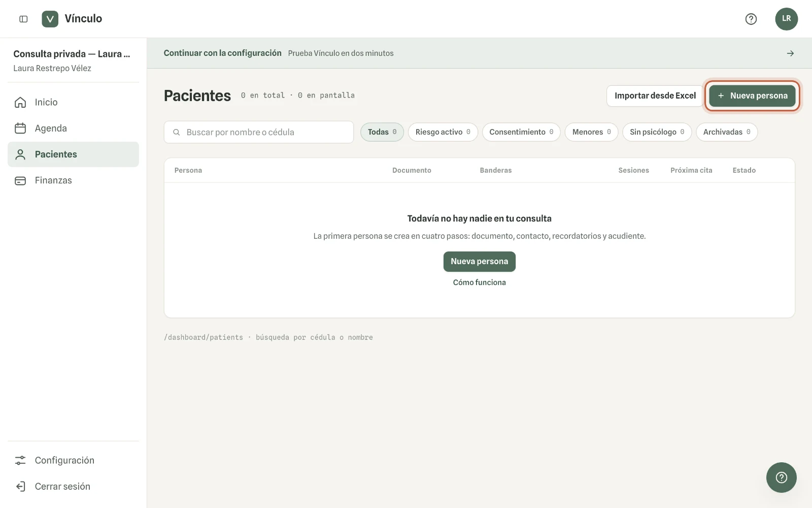Toggle the Sin psicólogo filter
812x508 pixels.
point(657,132)
